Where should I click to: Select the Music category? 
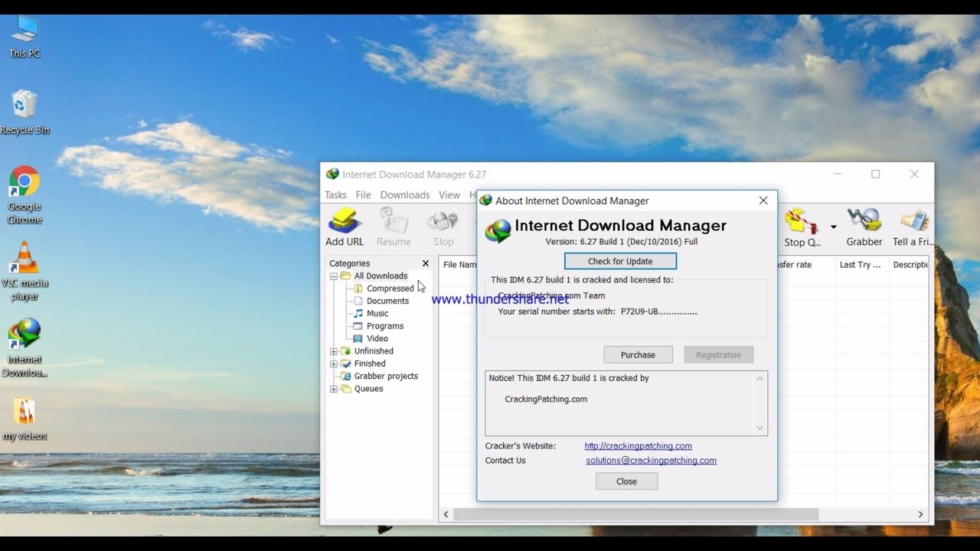377,314
